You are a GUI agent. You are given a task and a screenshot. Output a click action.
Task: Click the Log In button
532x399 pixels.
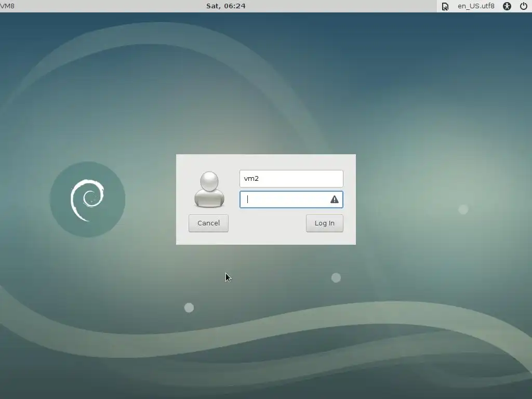tap(324, 223)
